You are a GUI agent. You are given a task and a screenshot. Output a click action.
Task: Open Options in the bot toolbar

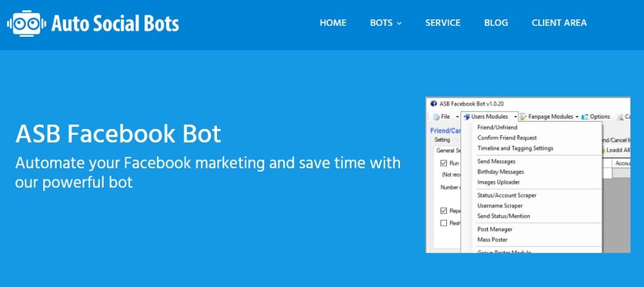tap(600, 117)
